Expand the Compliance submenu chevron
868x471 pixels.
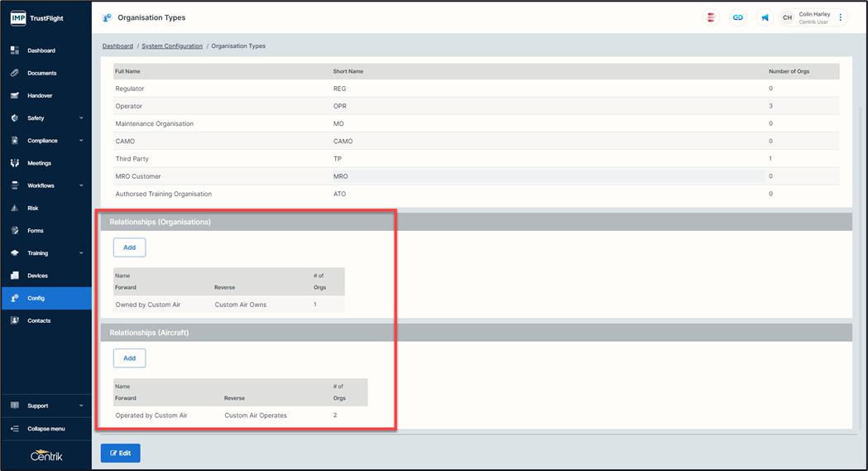click(x=81, y=141)
